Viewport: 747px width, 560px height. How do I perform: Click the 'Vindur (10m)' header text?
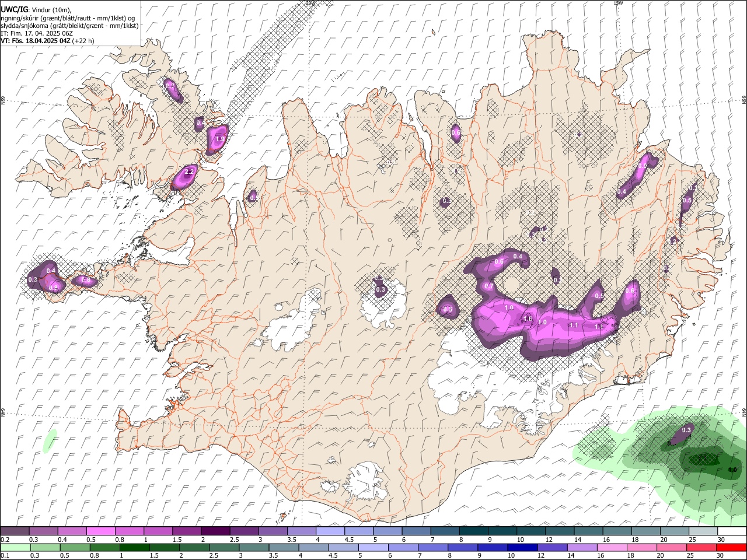click(51, 10)
